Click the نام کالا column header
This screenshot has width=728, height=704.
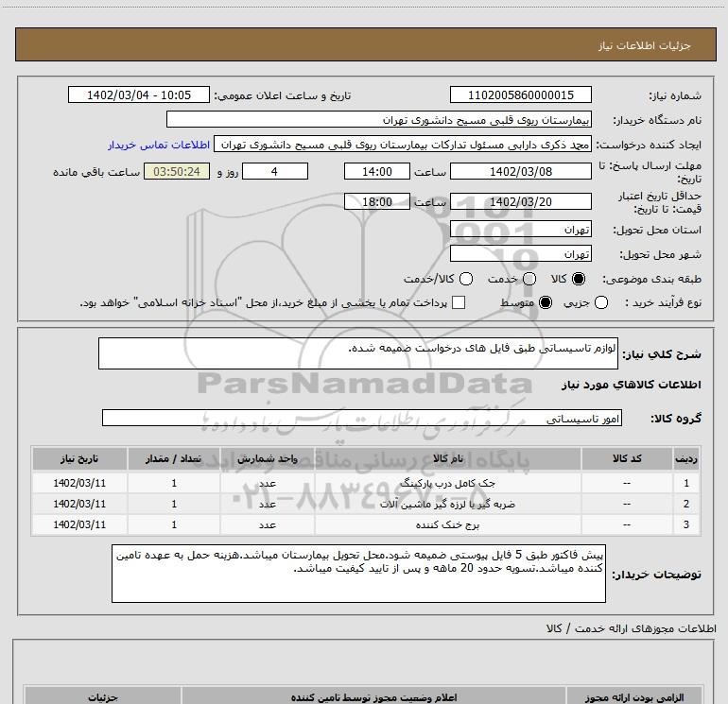point(447,458)
